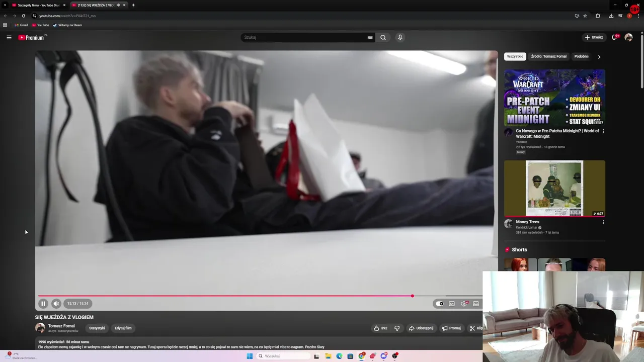This screenshot has width=644, height=362.
Task: Open the Chrome three-dot menu
Action: [639, 16]
